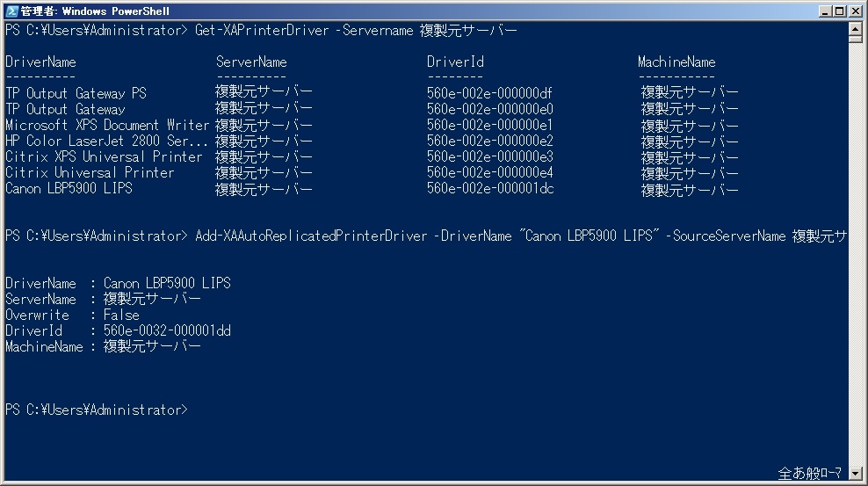
Task: Minimize the PowerShell window
Action: click(826, 11)
